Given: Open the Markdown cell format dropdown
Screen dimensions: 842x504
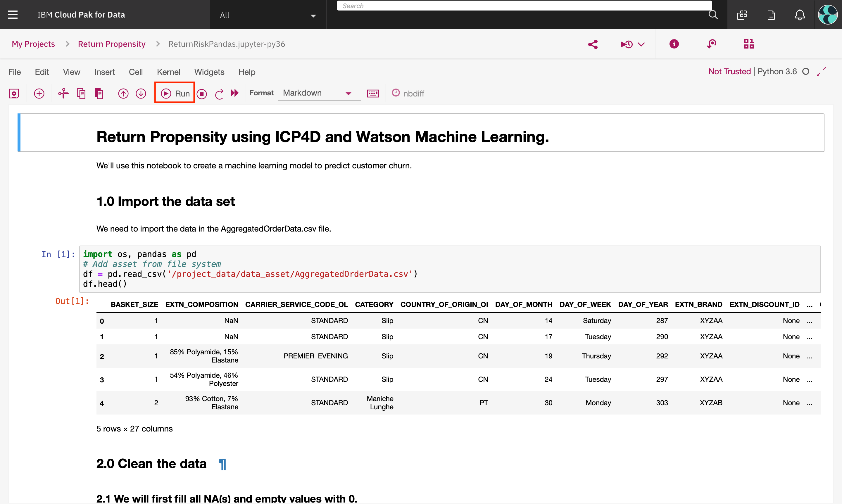Looking at the screenshot, I should (x=318, y=93).
